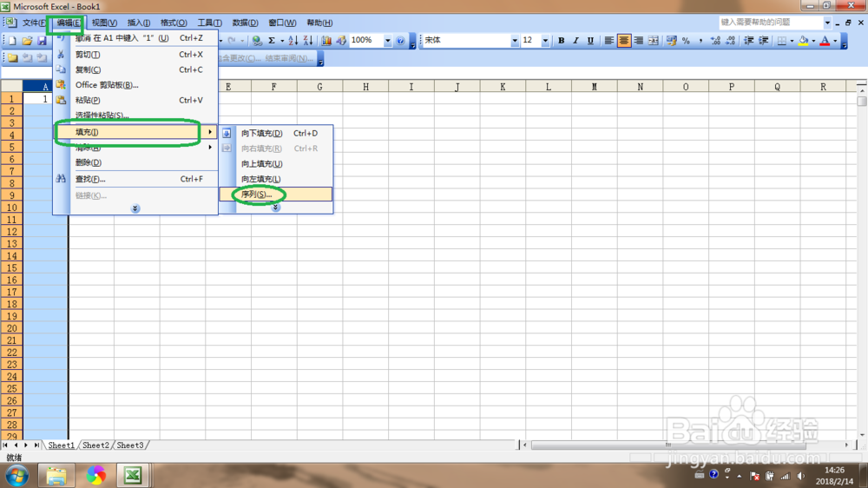The height and width of the screenshot is (488, 868).
Task: Open File Explorer from taskbar
Action: (56, 476)
